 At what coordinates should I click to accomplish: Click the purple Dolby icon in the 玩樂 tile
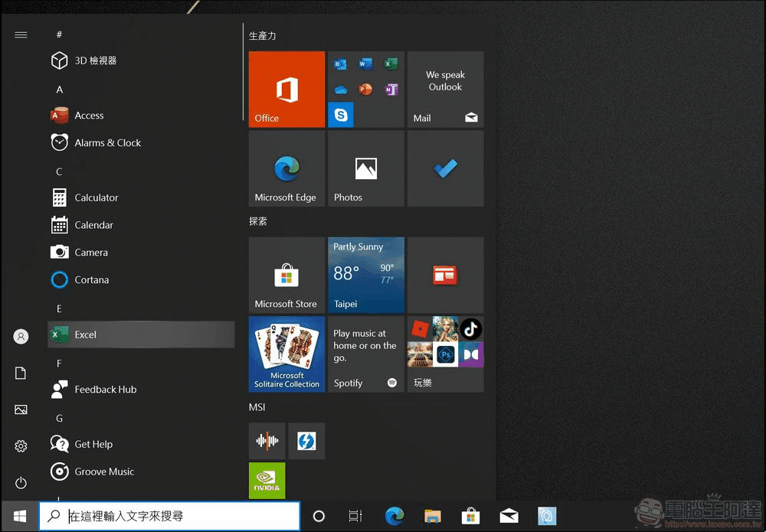tap(471, 354)
